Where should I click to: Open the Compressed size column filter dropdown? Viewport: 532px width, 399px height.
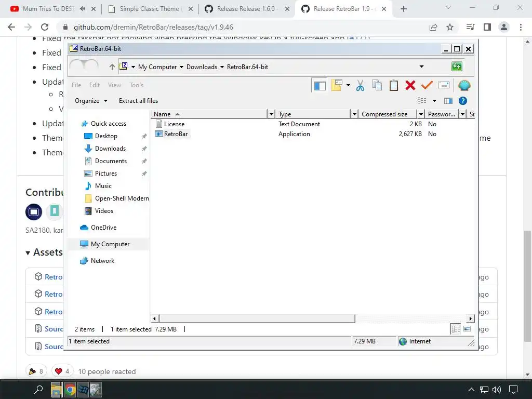tap(421, 114)
